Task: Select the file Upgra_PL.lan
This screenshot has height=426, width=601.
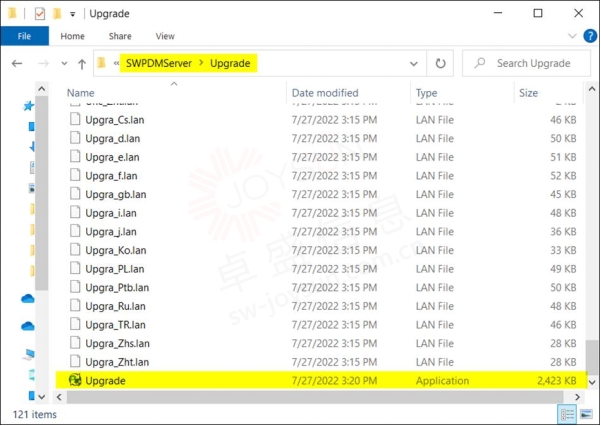Action: pos(115,269)
